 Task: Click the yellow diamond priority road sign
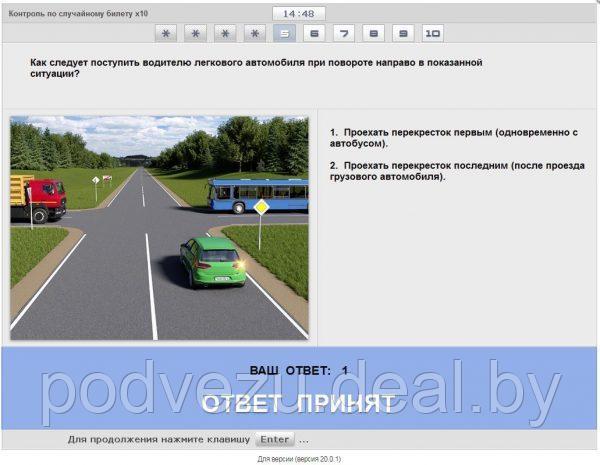click(261, 207)
